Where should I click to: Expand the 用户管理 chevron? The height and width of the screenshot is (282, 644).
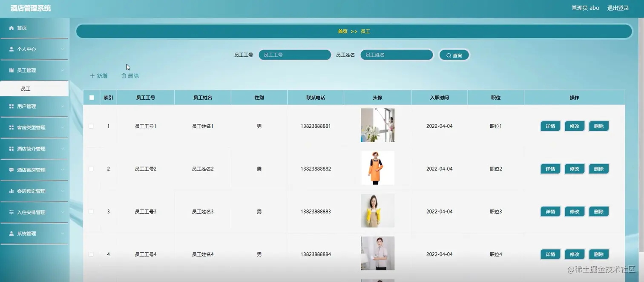click(62, 106)
